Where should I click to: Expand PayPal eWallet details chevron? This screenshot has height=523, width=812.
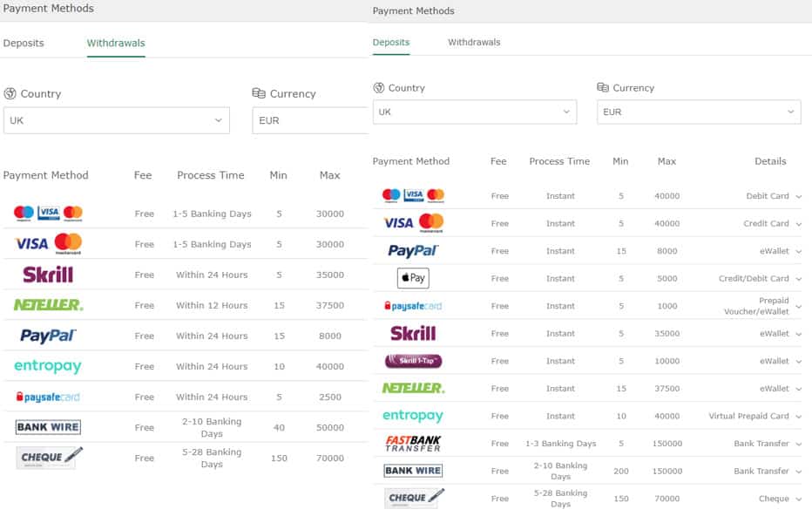(x=799, y=251)
